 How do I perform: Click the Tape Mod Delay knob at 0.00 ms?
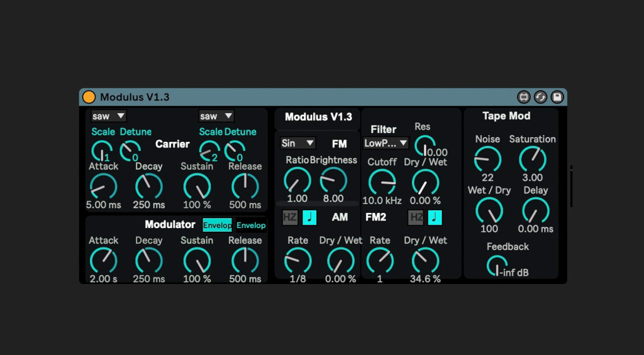tap(536, 210)
